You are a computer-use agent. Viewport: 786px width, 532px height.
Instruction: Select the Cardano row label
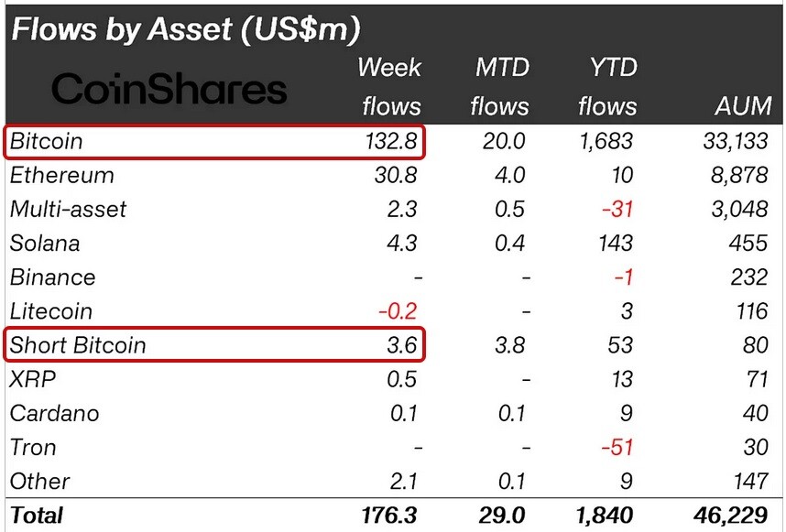55,413
